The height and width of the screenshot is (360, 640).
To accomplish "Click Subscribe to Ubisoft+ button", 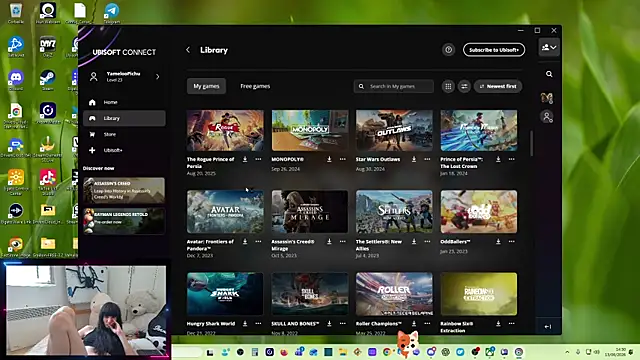I will (x=494, y=50).
